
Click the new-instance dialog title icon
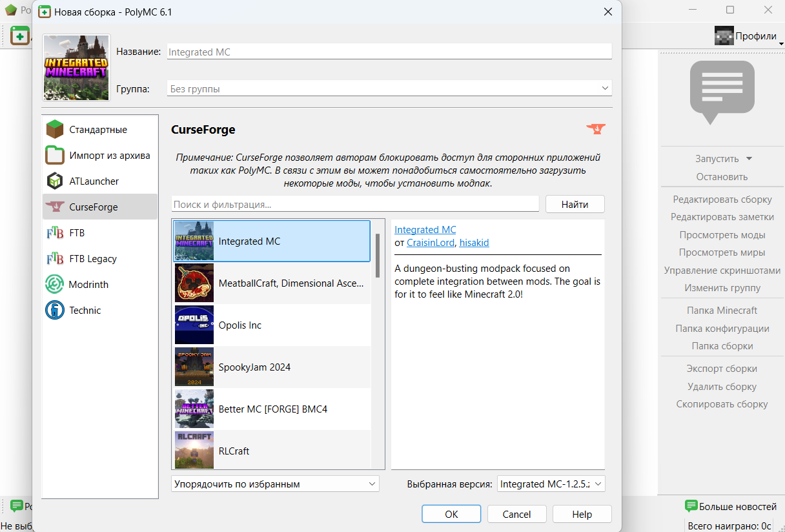click(x=44, y=12)
